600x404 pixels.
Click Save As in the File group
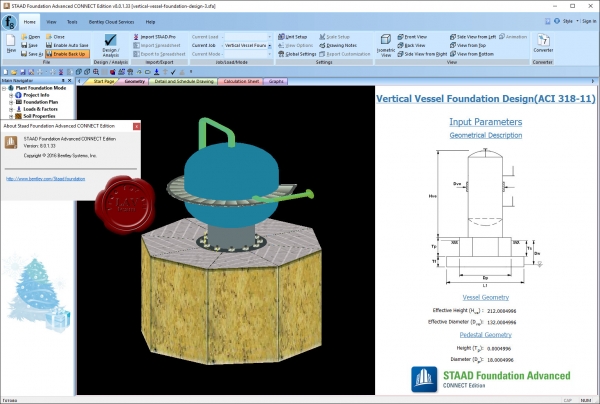[x=32, y=54]
